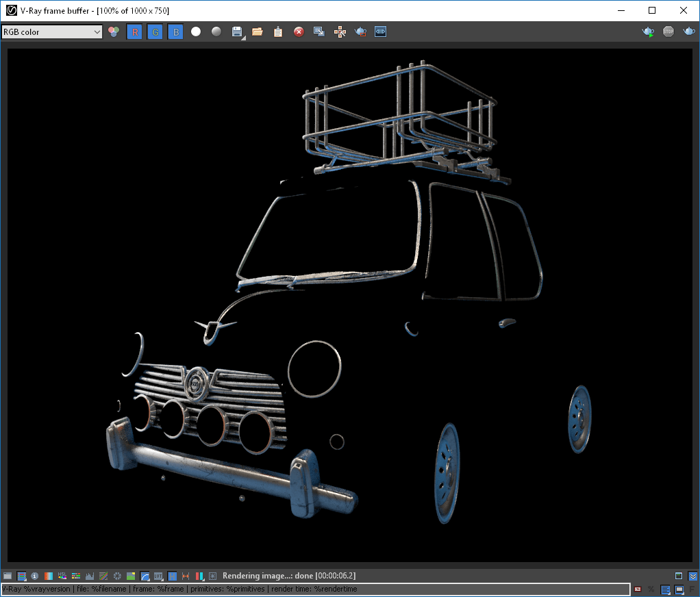Switch view to monochromatic mode
The height and width of the screenshot is (597, 700).
(215, 31)
